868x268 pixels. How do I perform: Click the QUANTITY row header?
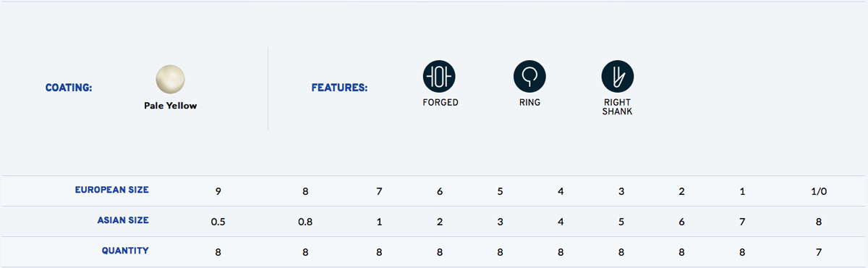[125, 251]
